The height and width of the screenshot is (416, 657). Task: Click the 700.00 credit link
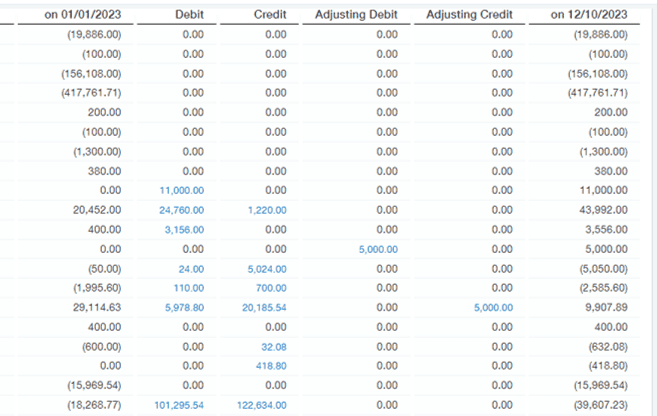click(x=271, y=288)
